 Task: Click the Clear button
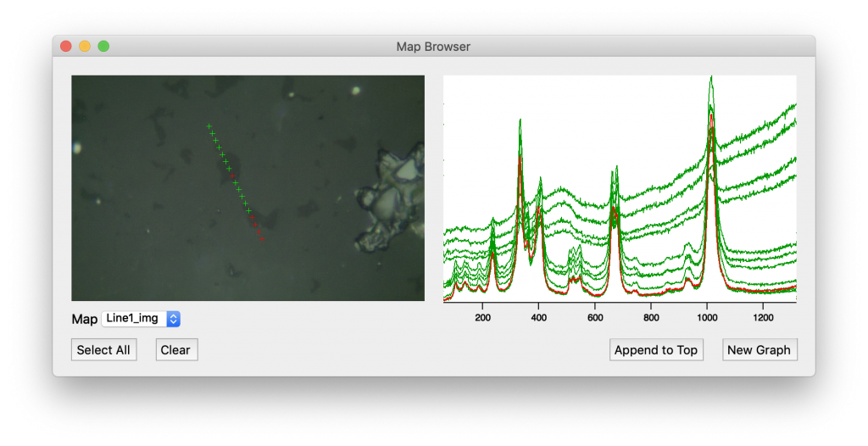click(176, 350)
